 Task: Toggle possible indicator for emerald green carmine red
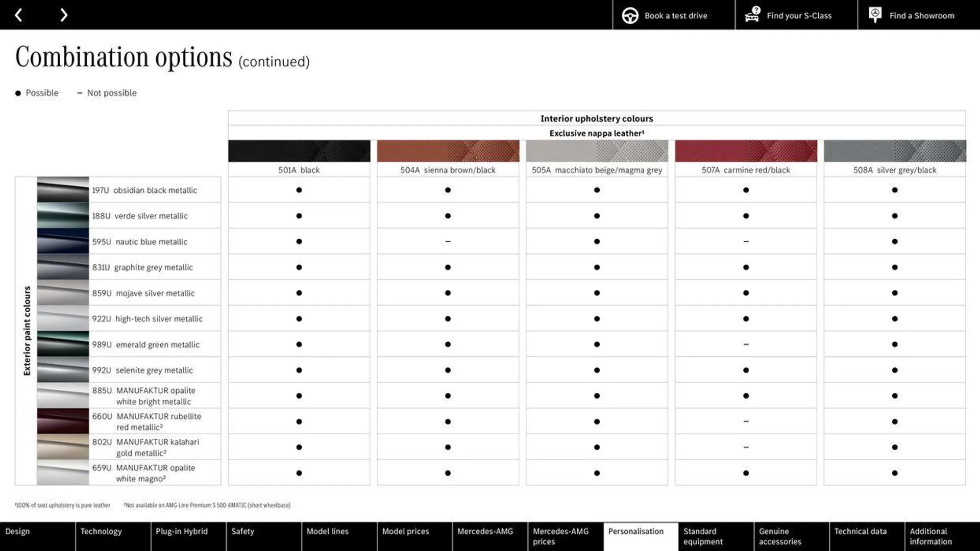click(x=746, y=344)
